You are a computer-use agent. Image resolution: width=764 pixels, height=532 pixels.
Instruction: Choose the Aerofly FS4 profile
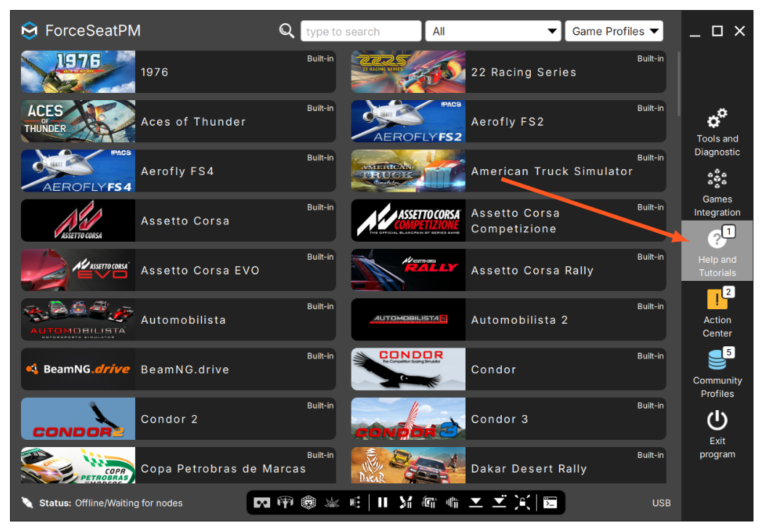(179, 171)
